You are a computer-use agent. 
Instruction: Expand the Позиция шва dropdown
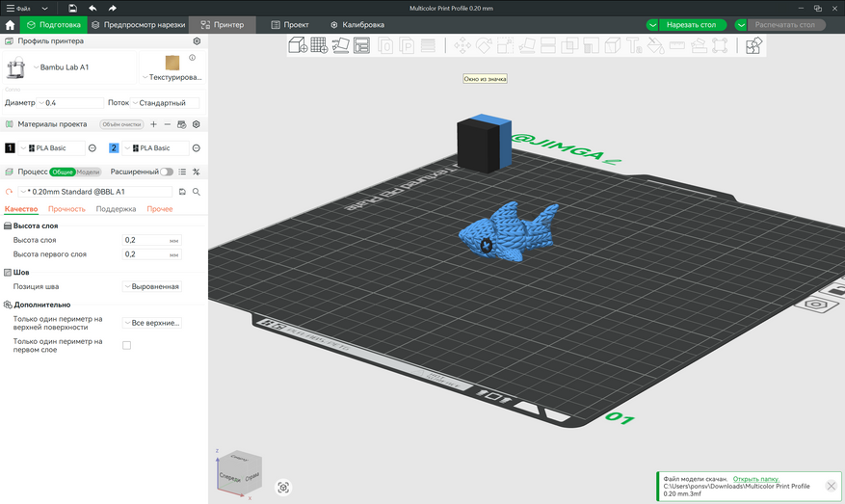152,286
